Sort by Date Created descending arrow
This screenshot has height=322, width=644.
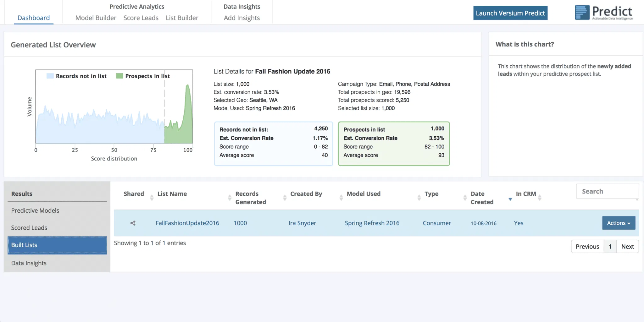click(510, 199)
